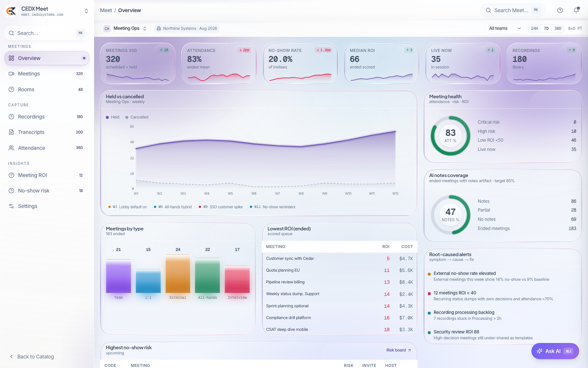This screenshot has height=368, width=588.
Task: Open the notifications bell
Action: [x=576, y=10]
